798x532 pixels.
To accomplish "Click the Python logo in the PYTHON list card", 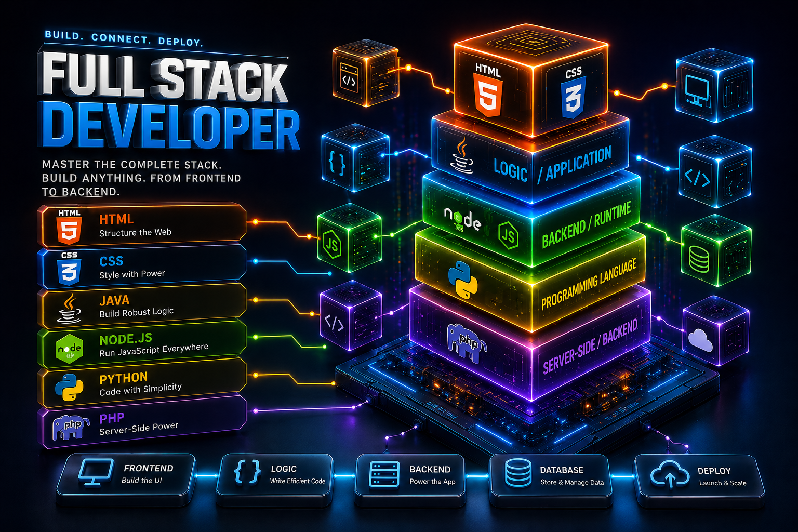I will (69, 388).
